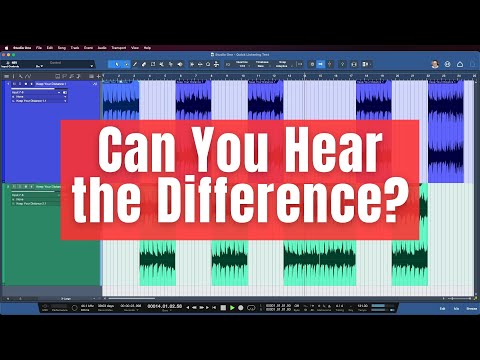480x360 pixels.
Task: Select the Eraser tool
Action: click(144, 64)
